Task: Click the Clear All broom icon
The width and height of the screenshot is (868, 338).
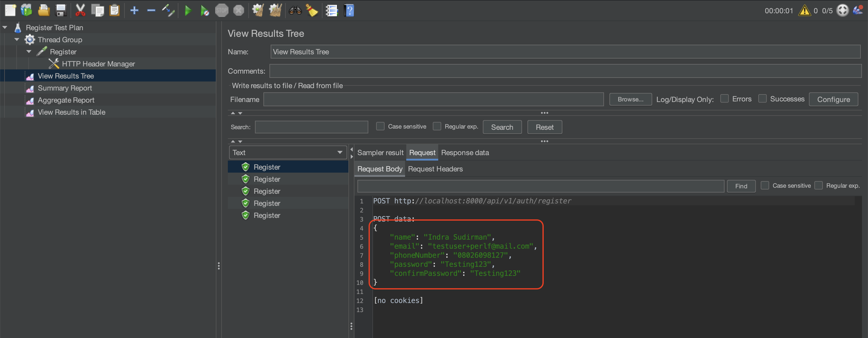Action: (275, 11)
